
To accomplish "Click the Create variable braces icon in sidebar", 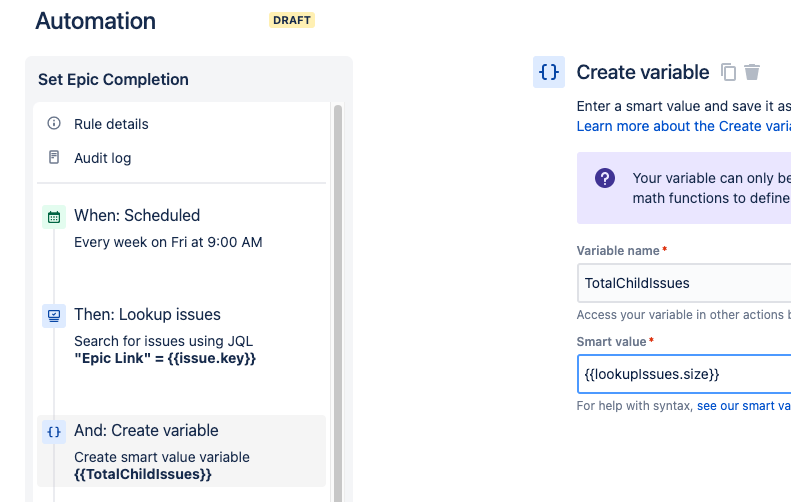I will tap(54, 432).
